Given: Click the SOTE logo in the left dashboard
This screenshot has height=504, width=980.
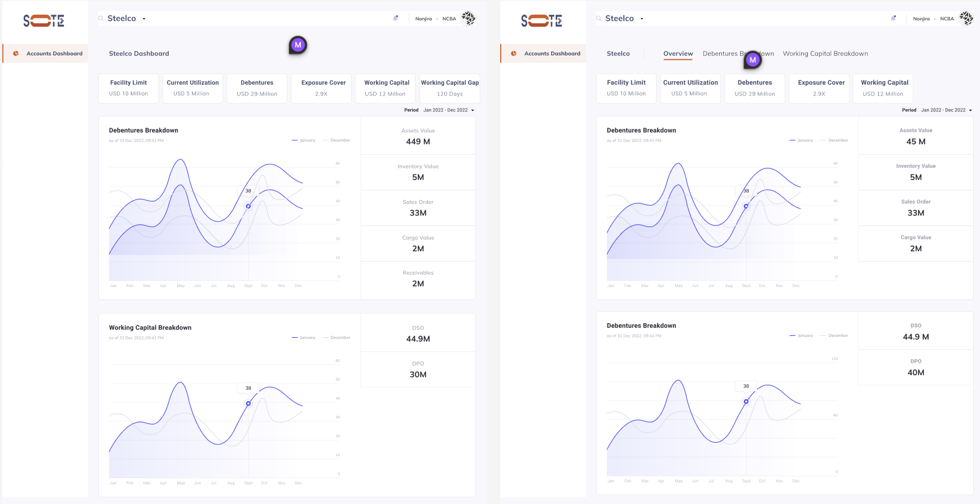Looking at the screenshot, I should tap(43, 21).
